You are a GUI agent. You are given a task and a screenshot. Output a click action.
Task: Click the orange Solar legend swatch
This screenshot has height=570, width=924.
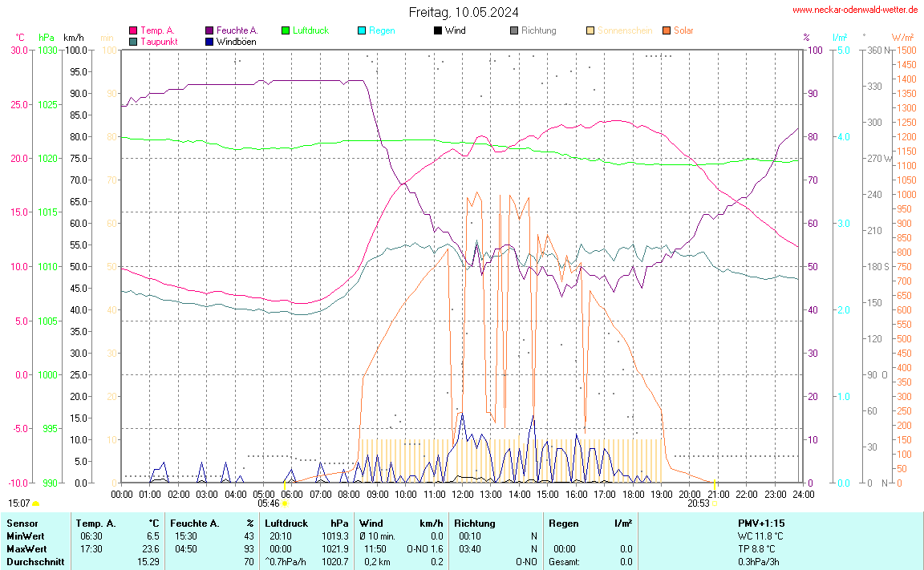tap(667, 31)
